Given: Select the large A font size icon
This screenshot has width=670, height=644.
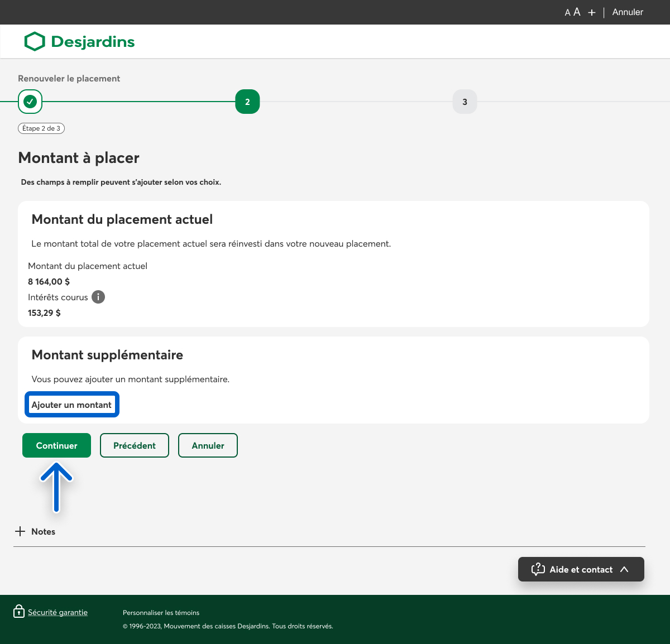Looking at the screenshot, I should tap(577, 12).
